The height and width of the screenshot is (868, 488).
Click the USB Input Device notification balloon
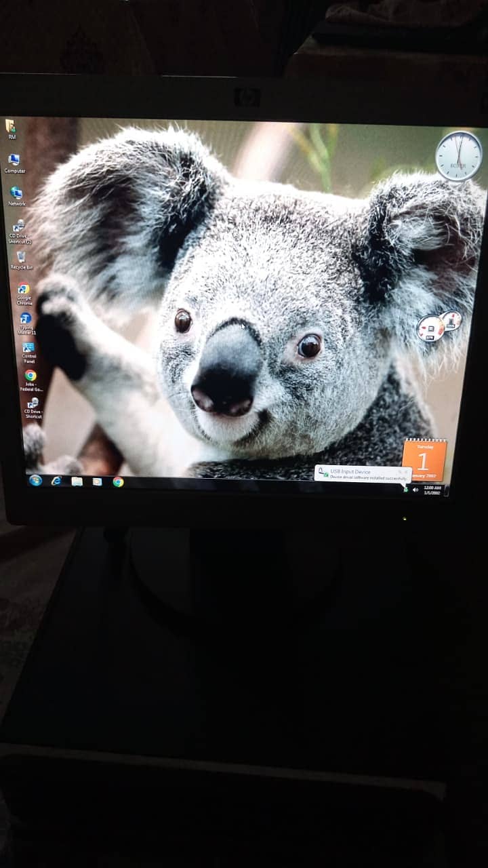[x=363, y=473]
